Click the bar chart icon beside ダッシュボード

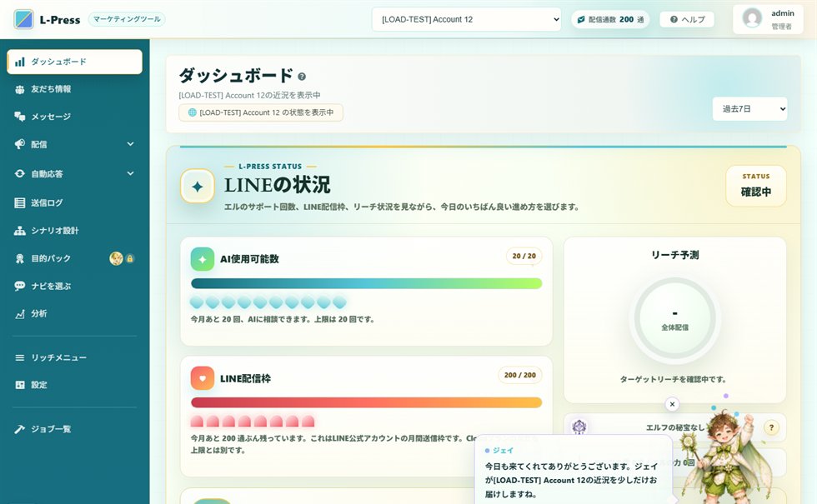pyautogui.click(x=20, y=62)
